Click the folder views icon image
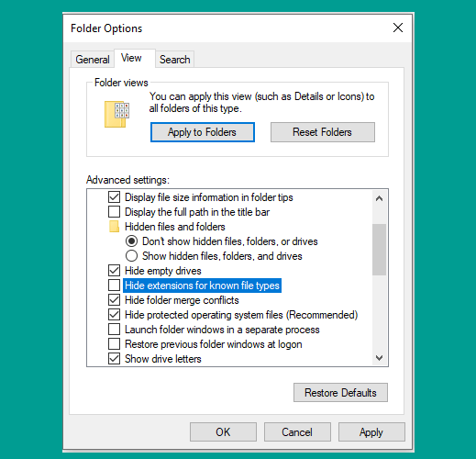The image size is (476, 459). 116,114
